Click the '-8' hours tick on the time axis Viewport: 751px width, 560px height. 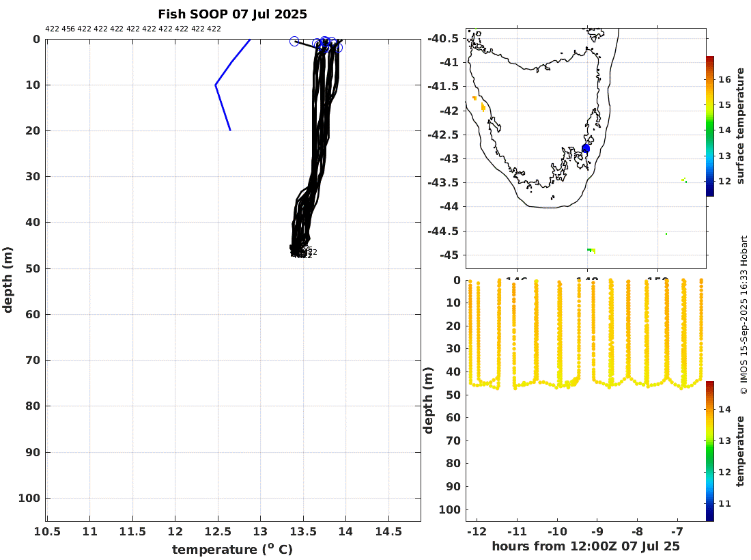(637, 532)
